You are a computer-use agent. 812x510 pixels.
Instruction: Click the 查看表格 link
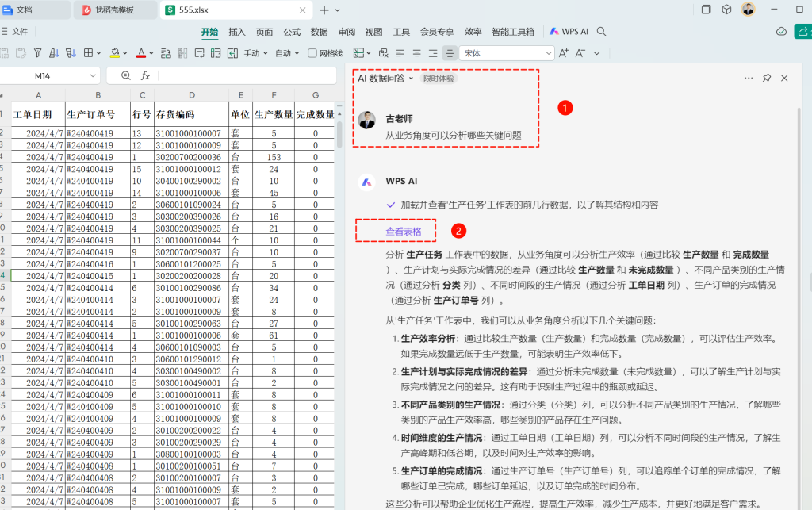coord(404,232)
